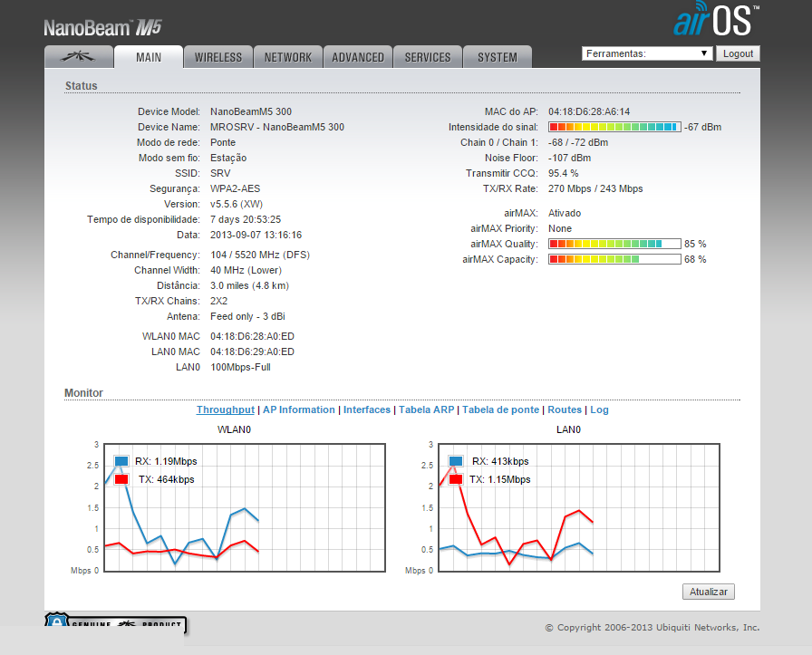
Task: Toggle WLAN0 RX blue legend swatch
Action: click(x=121, y=461)
